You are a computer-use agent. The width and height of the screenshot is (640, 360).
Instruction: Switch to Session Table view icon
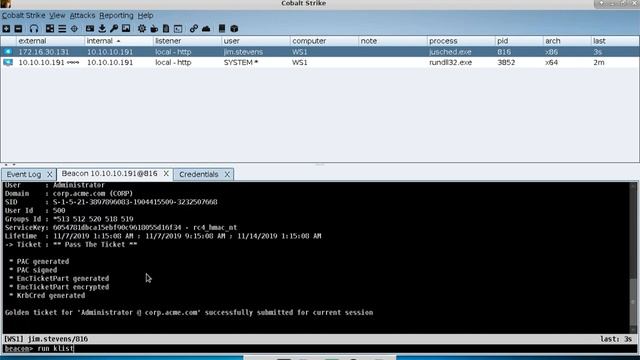[x=62, y=29]
